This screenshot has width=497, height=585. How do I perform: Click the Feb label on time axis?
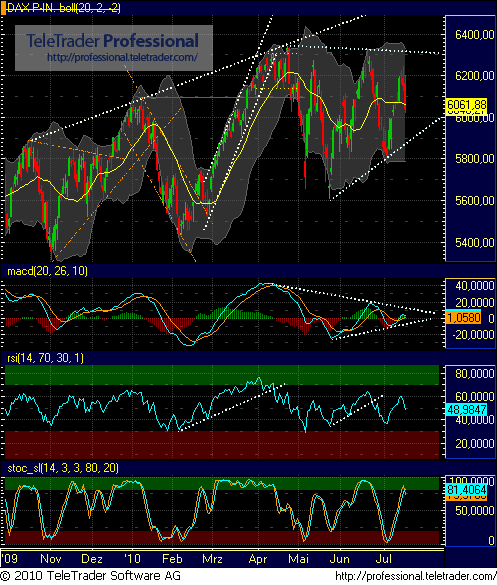click(172, 559)
